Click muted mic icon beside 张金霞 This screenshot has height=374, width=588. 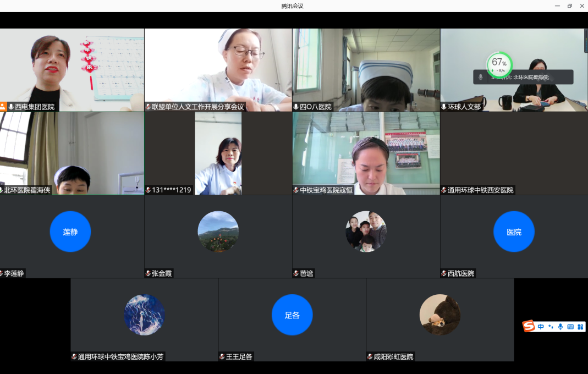tap(148, 273)
